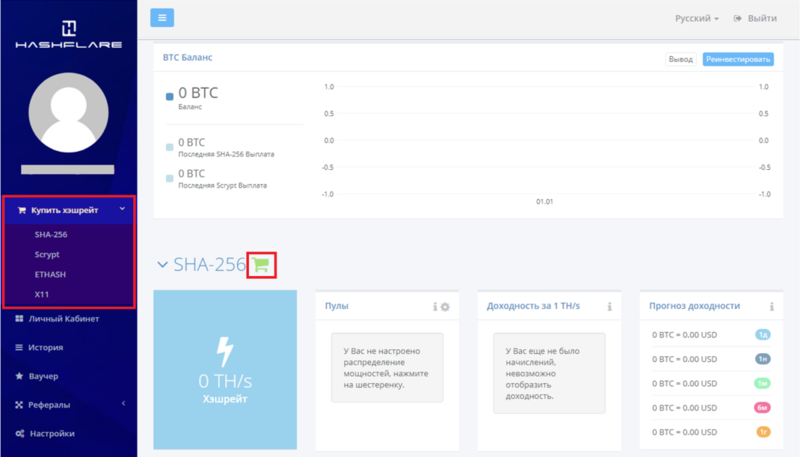800x457 pixels.
Task: Select ETHASH under Купить хэшрейт
Action: pyautogui.click(x=49, y=274)
